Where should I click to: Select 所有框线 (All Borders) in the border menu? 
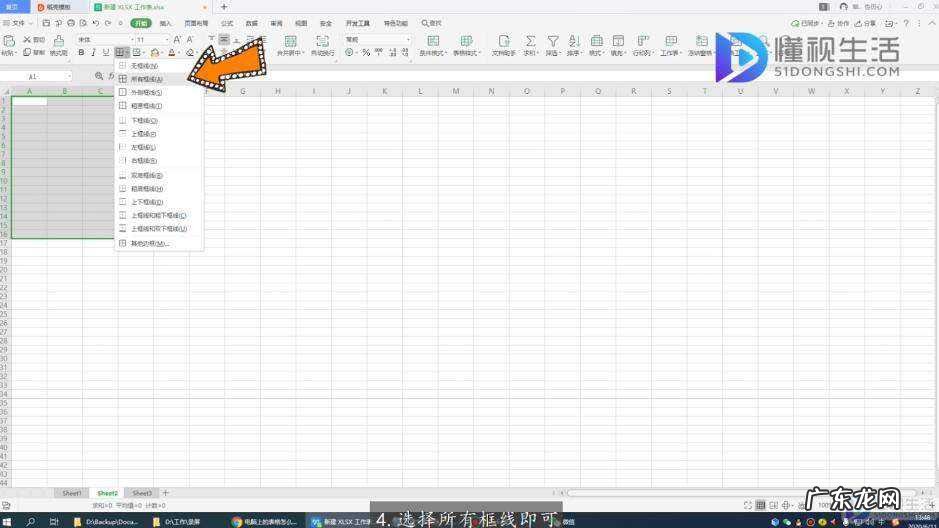[146, 78]
